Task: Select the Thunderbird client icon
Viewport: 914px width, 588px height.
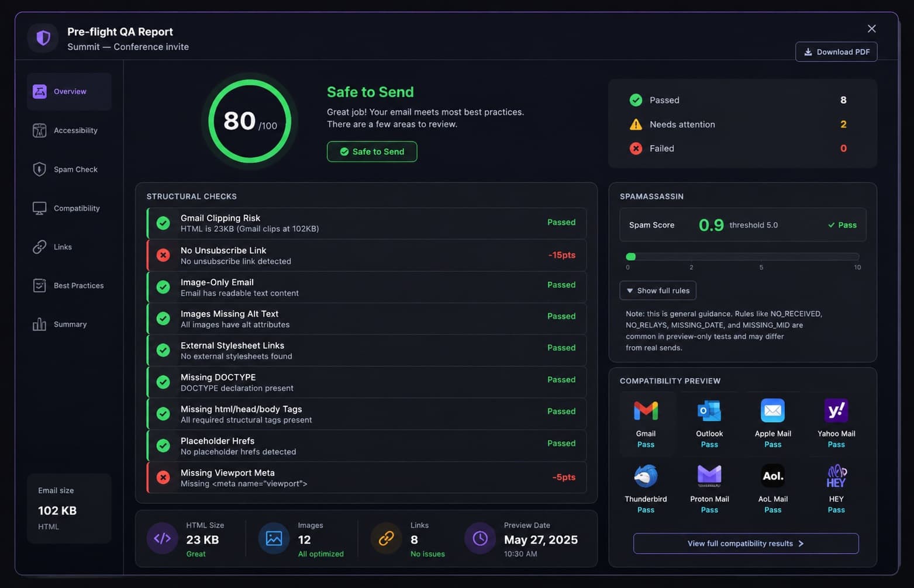Action: [646, 476]
